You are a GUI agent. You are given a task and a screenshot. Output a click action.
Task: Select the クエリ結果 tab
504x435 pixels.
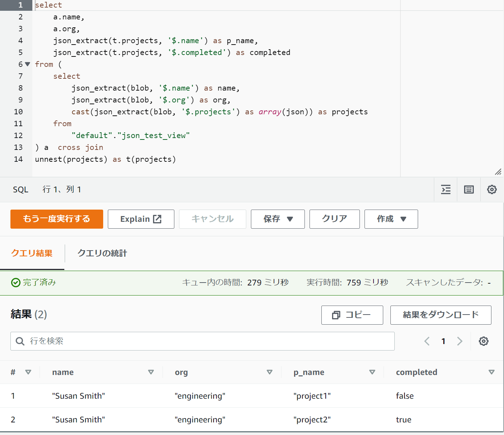click(32, 253)
